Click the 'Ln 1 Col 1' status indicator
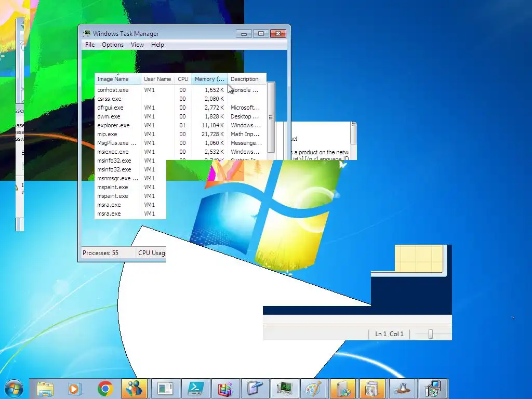Screen dimensions: 532x399 [389, 334]
